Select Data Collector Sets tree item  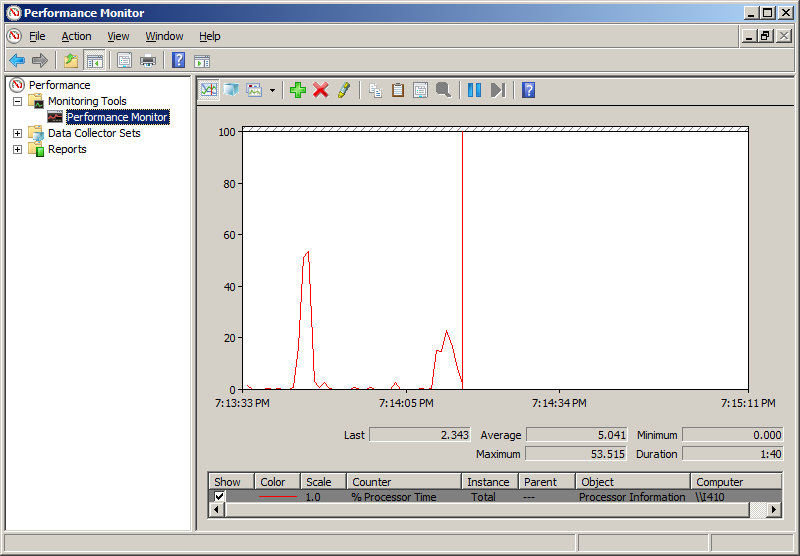pyautogui.click(x=94, y=133)
